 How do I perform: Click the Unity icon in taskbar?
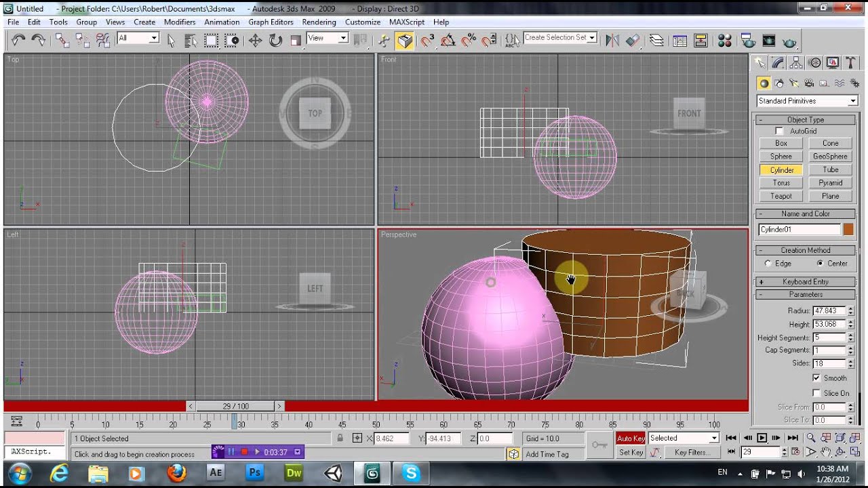(x=333, y=473)
